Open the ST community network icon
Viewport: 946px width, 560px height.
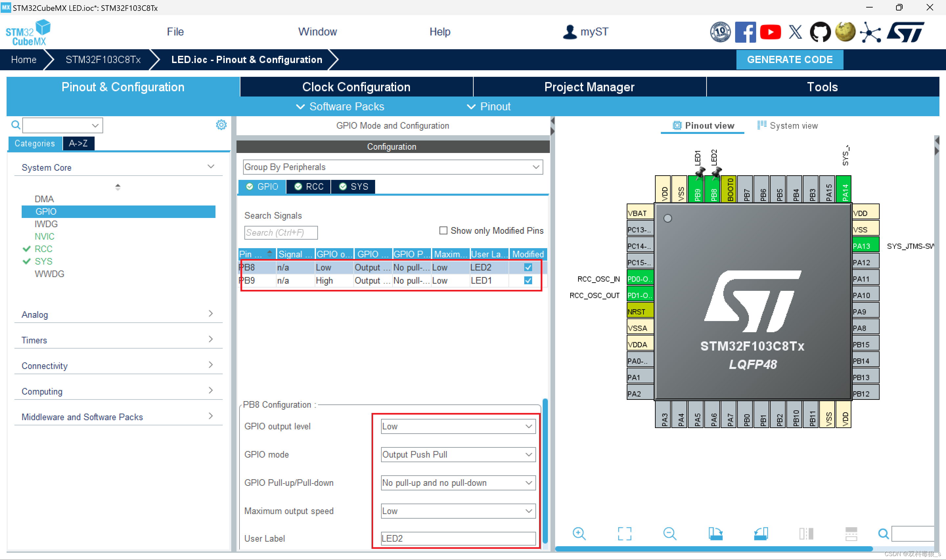(870, 32)
